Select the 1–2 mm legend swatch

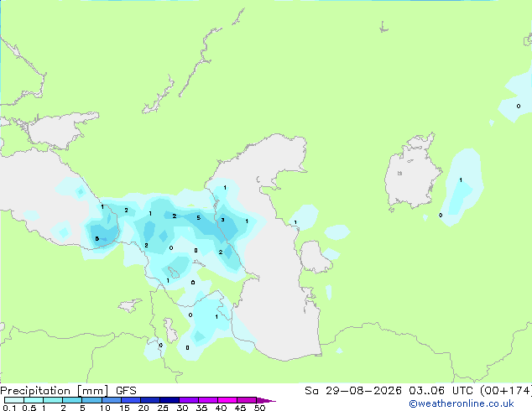pyautogui.click(x=53, y=400)
